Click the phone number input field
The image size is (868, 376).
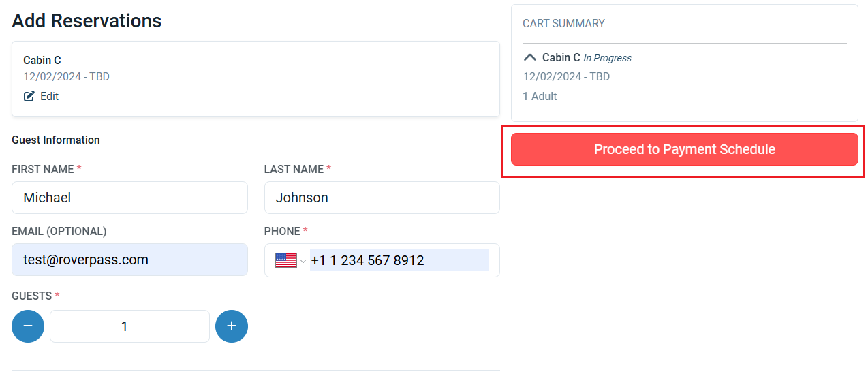coord(399,260)
